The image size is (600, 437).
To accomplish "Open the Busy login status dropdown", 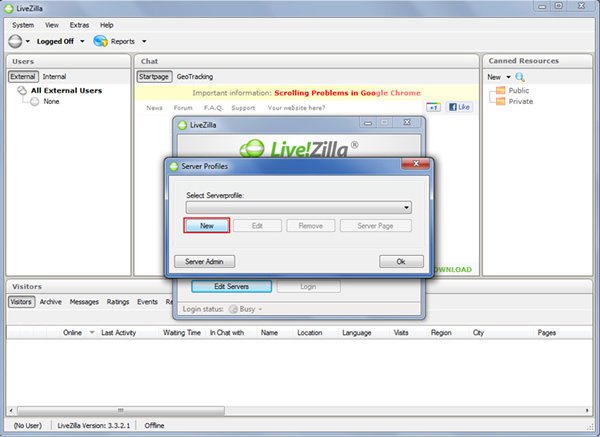I will pyautogui.click(x=260, y=309).
